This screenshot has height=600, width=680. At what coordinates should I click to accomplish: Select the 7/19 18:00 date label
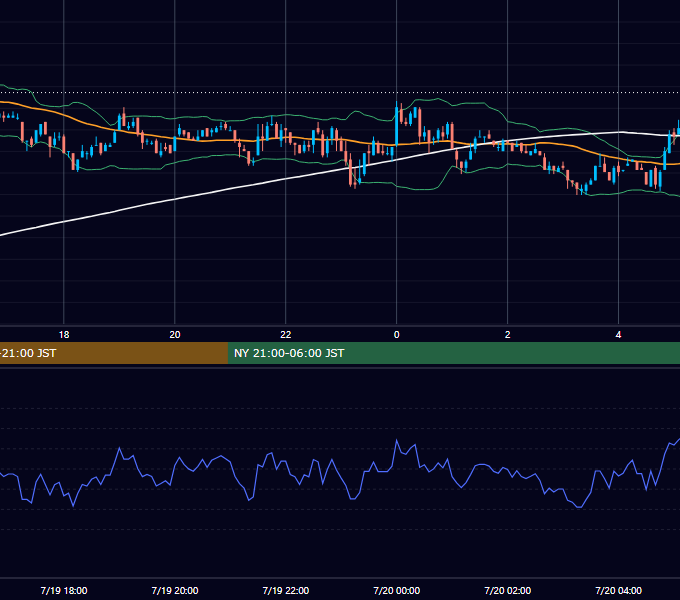[x=64, y=590]
